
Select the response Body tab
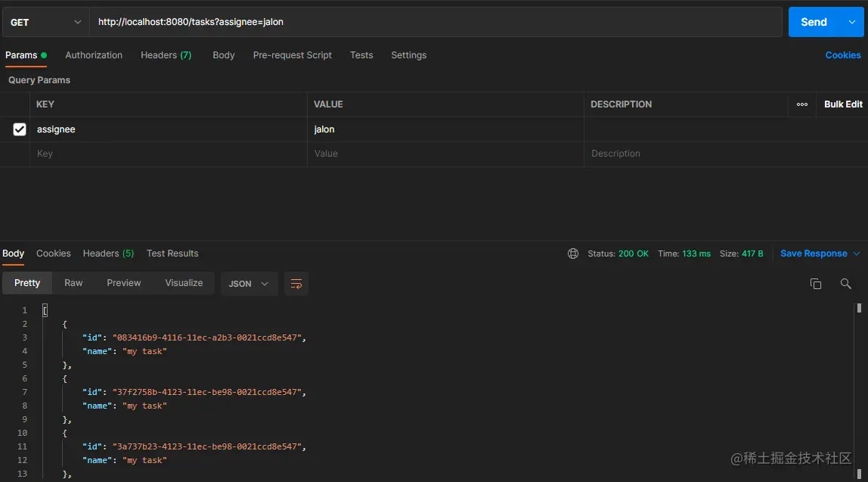point(14,253)
